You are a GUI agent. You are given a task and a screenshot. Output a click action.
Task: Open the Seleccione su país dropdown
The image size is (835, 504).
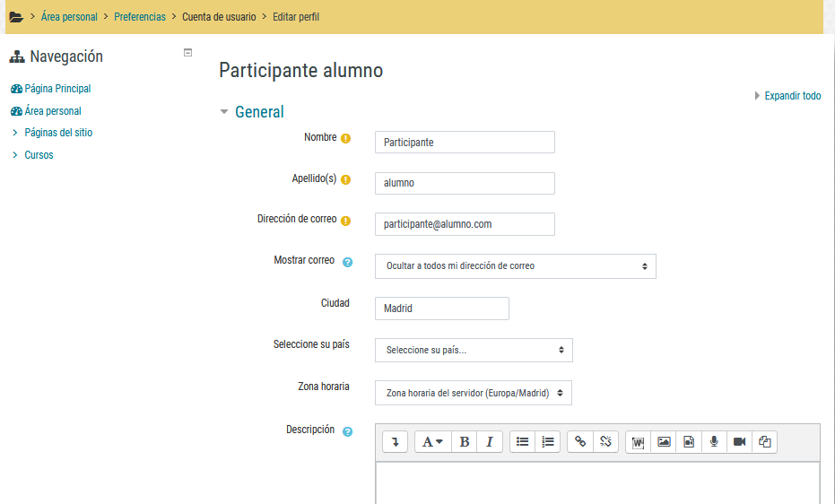click(x=473, y=350)
